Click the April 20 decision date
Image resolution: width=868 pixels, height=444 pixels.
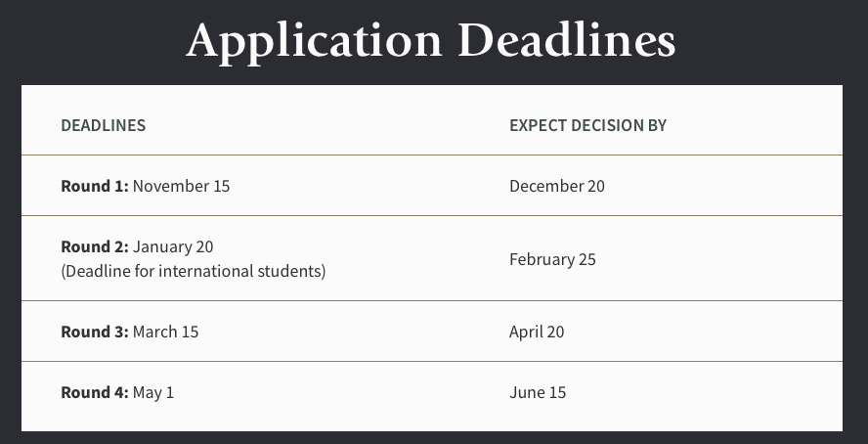pyautogui.click(x=537, y=332)
